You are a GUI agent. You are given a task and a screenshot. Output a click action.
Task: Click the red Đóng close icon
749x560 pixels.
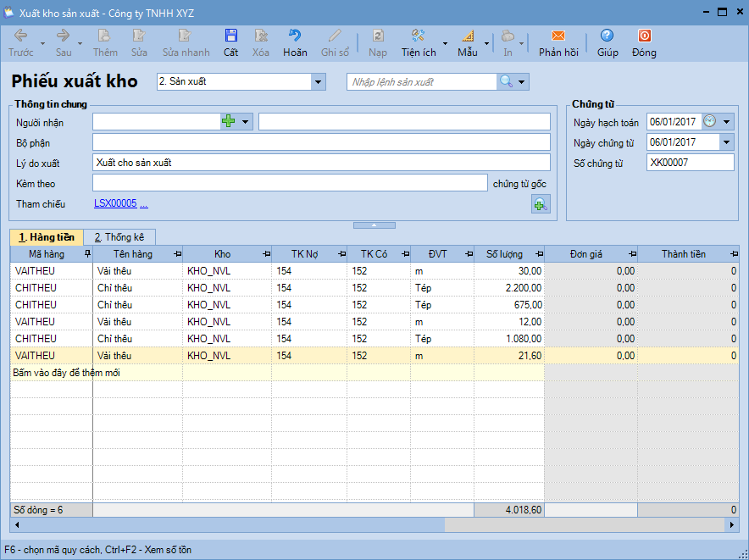pyautogui.click(x=644, y=36)
